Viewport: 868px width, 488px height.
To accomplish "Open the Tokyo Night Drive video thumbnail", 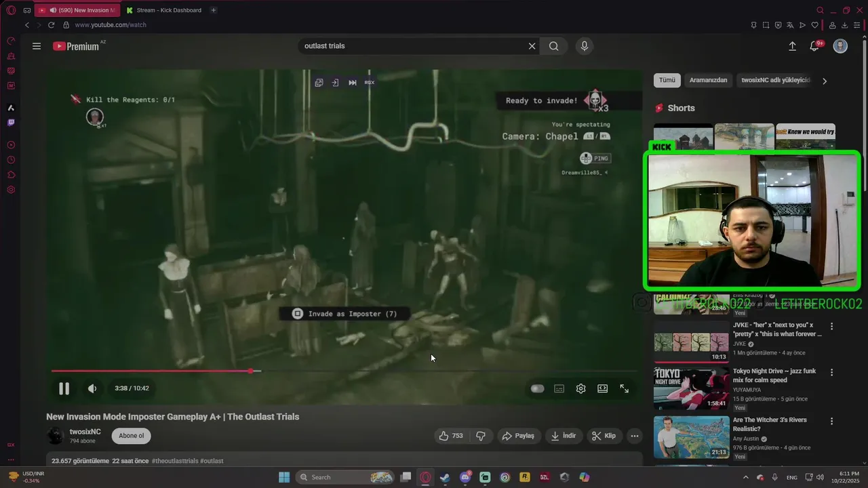I will pos(691,388).
